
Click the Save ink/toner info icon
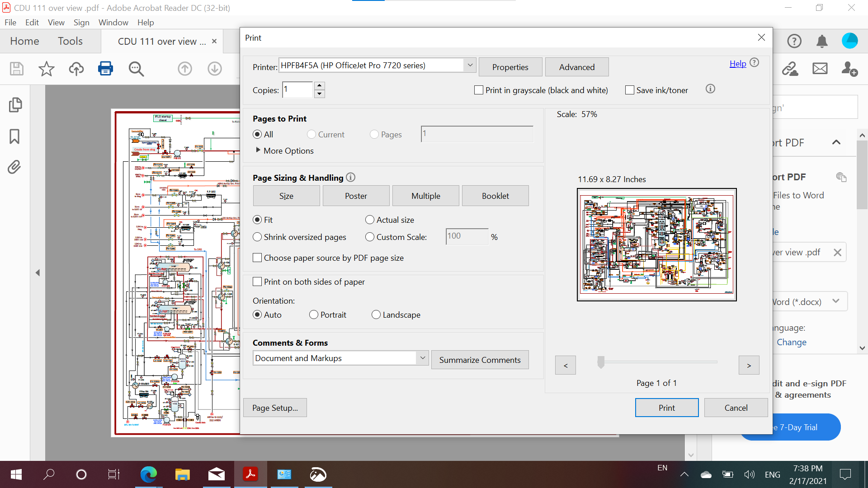(x=710, y=89)
